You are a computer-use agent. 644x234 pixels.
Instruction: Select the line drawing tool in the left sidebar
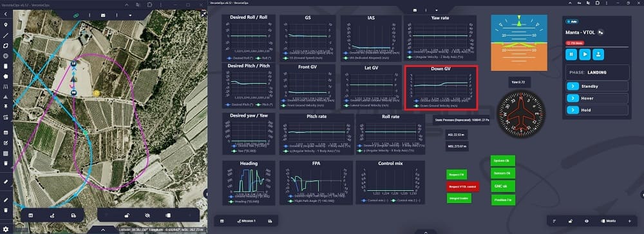click(x=6, y=35)
